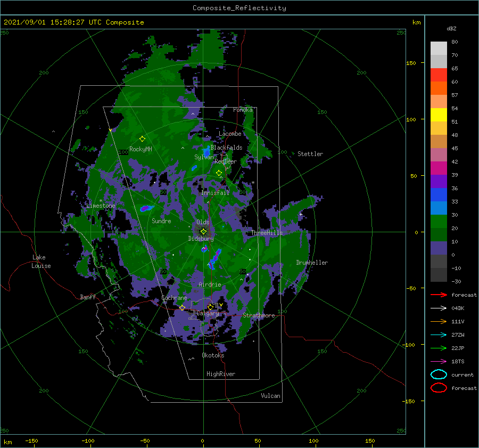Click the Blackfalds label

226,148
